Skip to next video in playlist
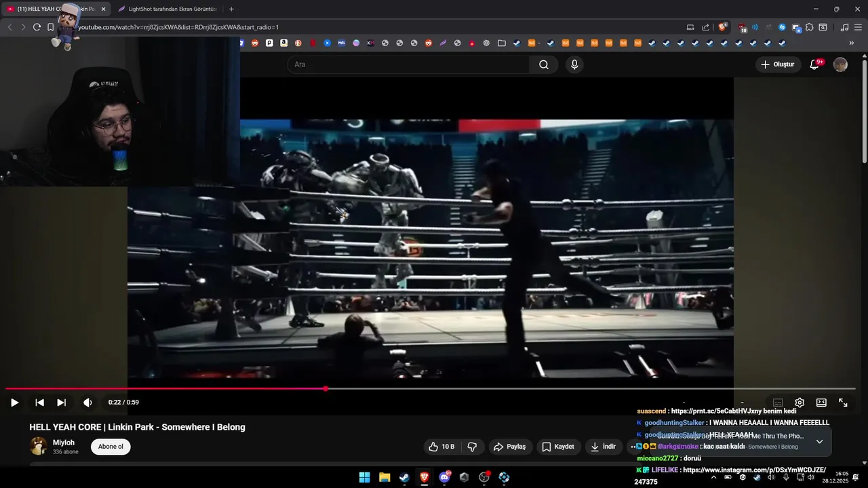The width and height of the screenshot is (868, 488). tap(62, 403)
